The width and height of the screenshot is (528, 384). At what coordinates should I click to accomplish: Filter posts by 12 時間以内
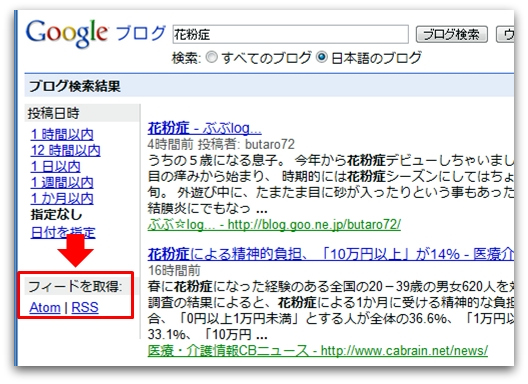tap(66, 151)
